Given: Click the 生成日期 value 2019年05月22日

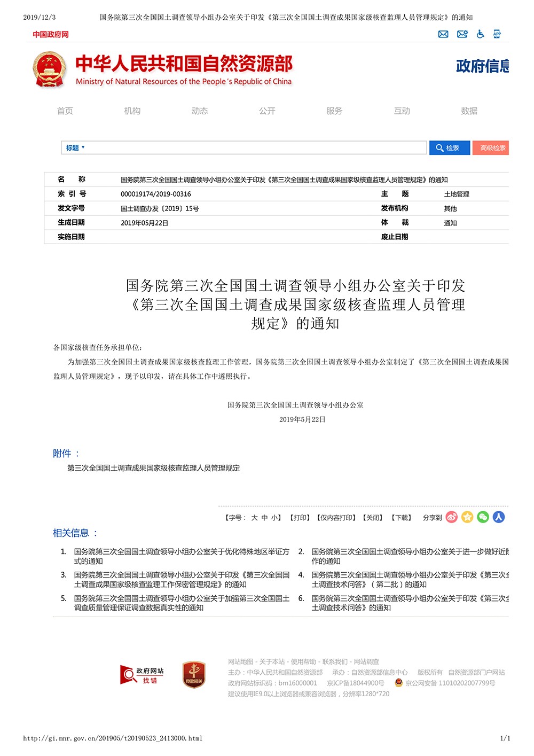Looking at the screenshot, I should click(144, 223).
